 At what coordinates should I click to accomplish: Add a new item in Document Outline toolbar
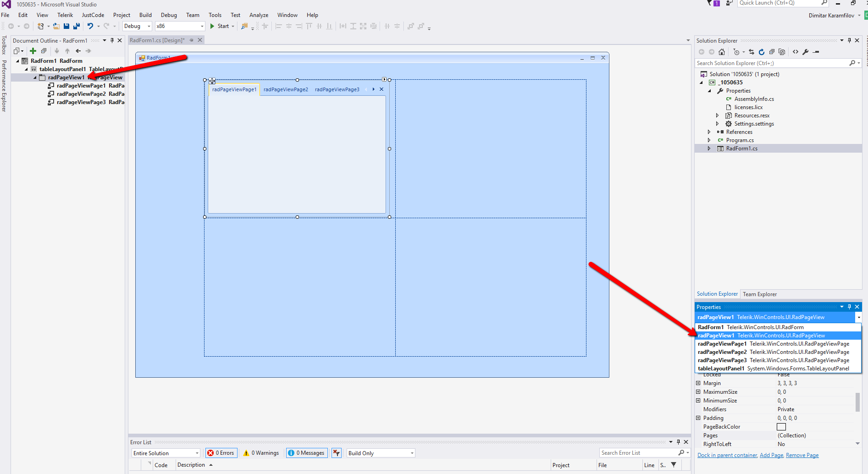coord(33,51)
